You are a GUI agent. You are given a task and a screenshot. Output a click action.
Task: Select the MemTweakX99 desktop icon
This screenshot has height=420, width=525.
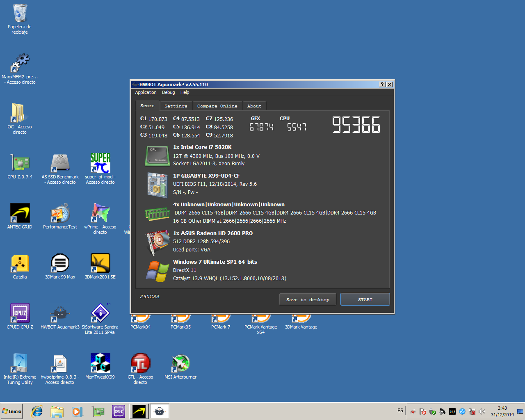100,363
